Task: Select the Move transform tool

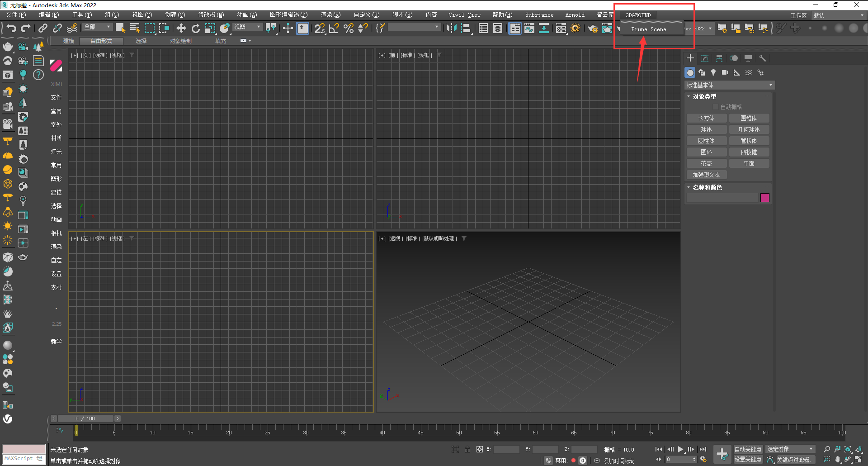Action: point(181,29)
